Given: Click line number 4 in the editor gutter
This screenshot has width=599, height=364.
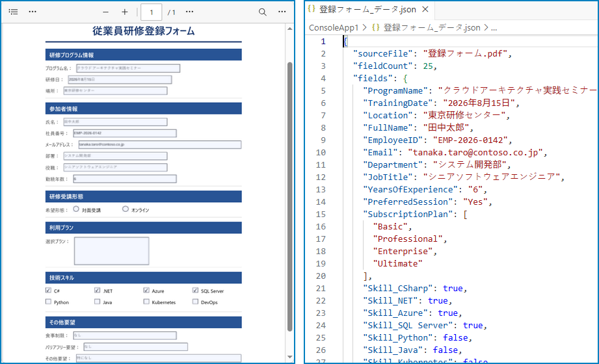Looking at the screenshot, I should (323, 78).
